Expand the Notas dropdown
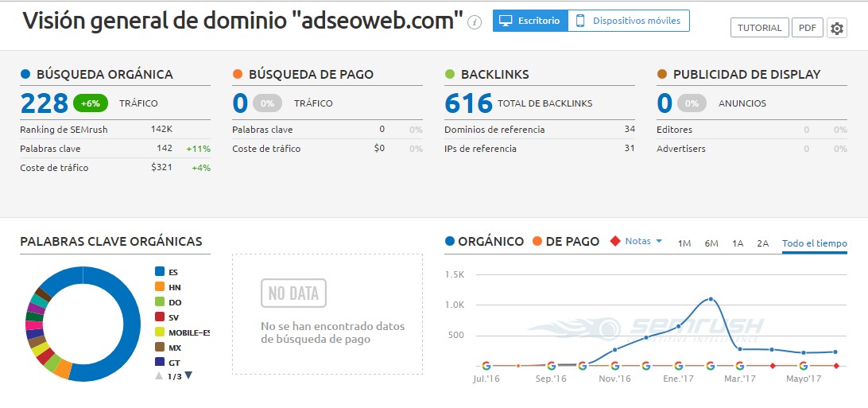868x408 pixels. coord(644,241)
